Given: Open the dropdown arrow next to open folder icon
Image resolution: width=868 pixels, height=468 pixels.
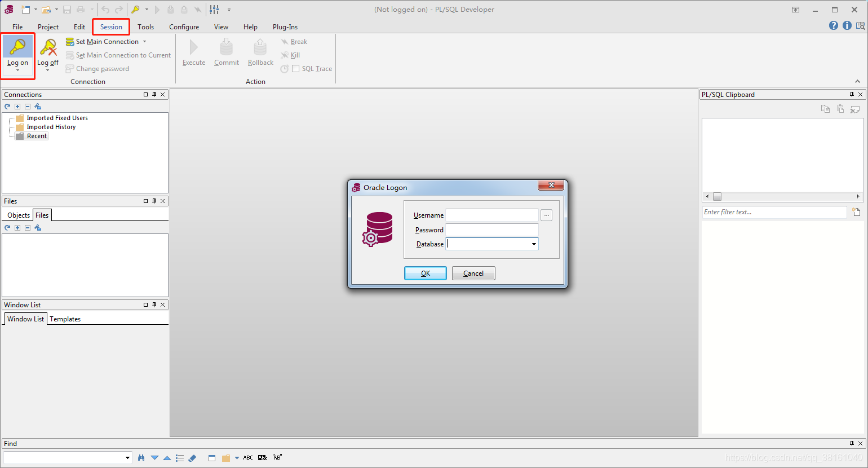Looking at the screenshot, I should point(56,10).
